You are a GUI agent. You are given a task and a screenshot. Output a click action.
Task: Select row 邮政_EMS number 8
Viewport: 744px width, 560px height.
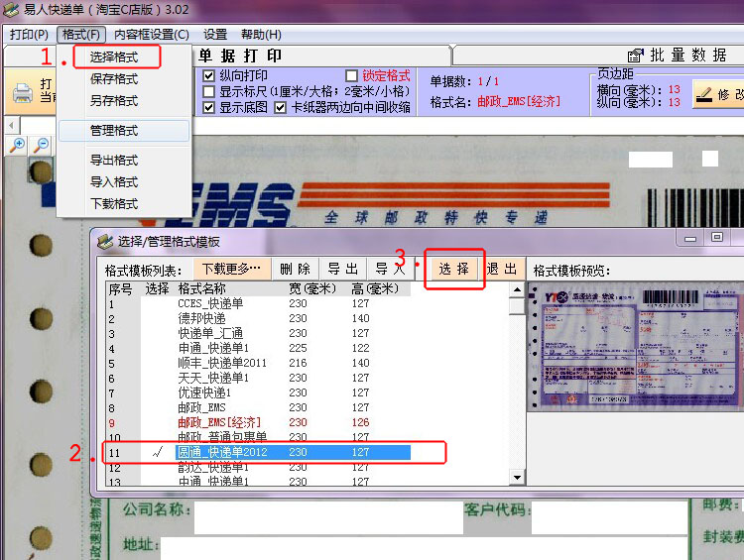click(258, 407)
